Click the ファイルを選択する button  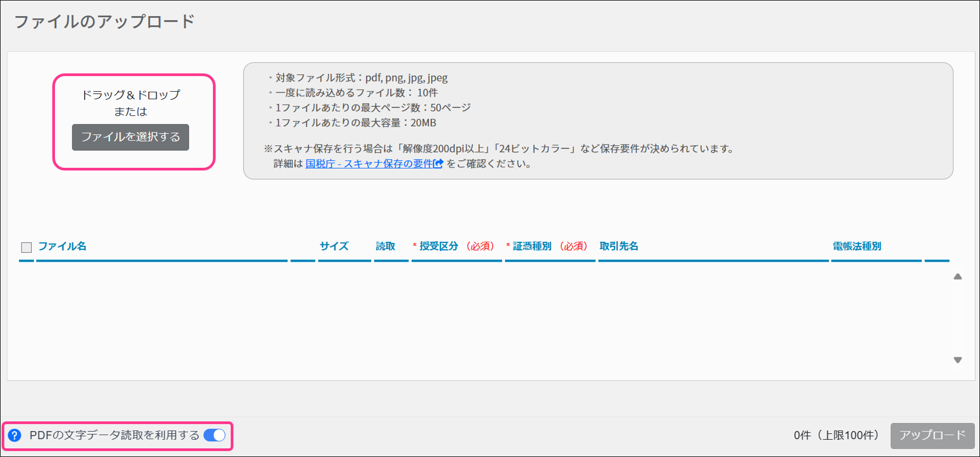[x=130, y=137]
